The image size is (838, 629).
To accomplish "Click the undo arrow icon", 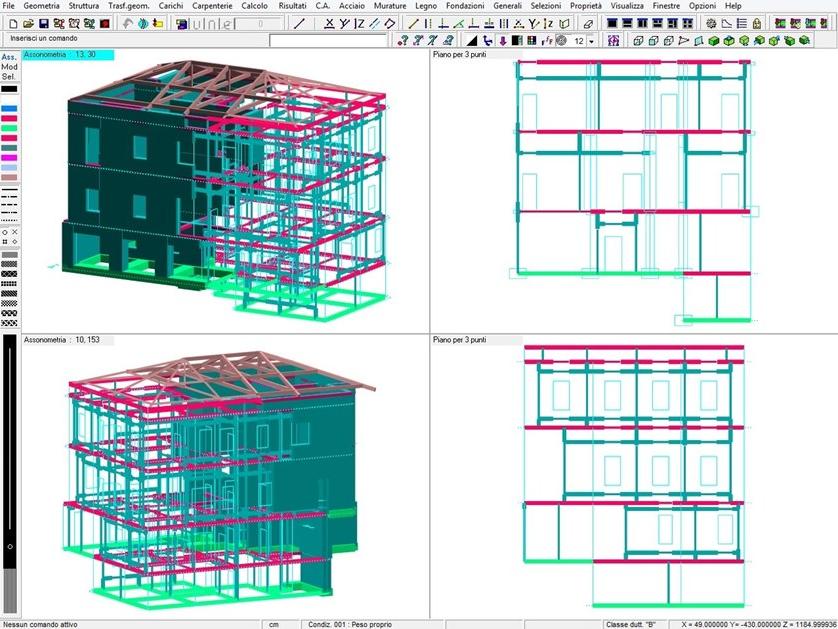I will tap(129, 24).
